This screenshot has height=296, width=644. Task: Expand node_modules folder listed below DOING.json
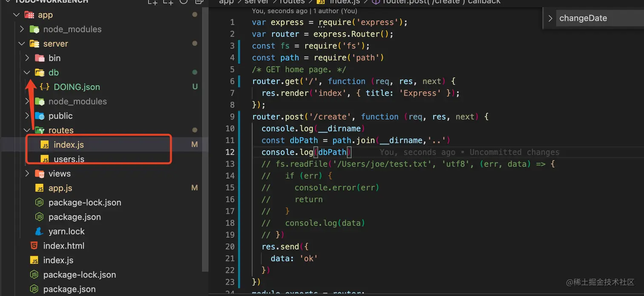[x=27, y=102]
